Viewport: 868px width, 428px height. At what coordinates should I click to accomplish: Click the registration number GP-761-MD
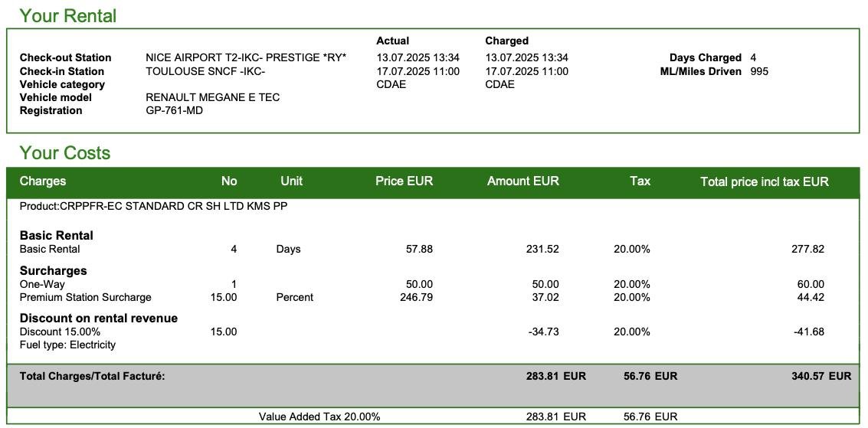(x=175, y=110)
